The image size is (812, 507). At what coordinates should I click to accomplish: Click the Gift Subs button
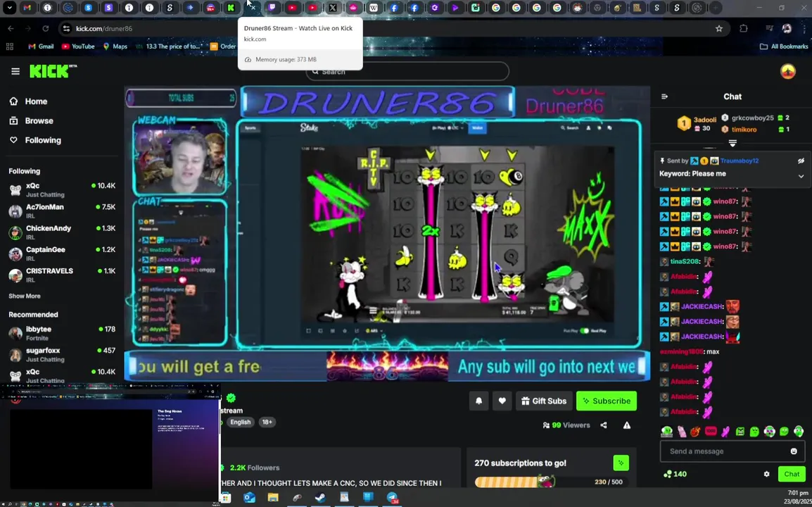pyautogui.click(x=544, y=401)
